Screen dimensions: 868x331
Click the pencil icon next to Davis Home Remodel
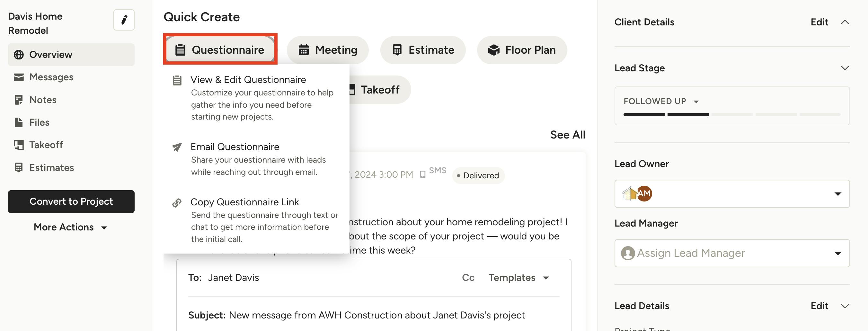123,20
